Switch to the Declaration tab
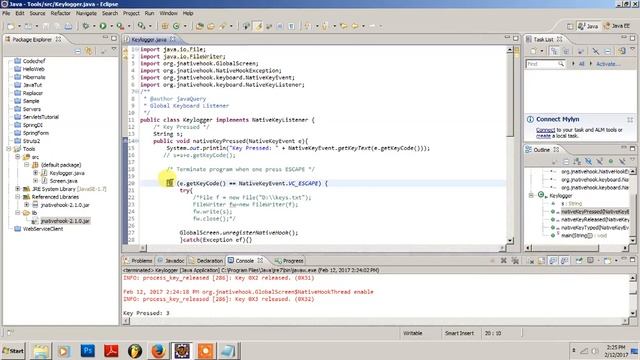Screen dimensions: 640x360 coord(206,260)
